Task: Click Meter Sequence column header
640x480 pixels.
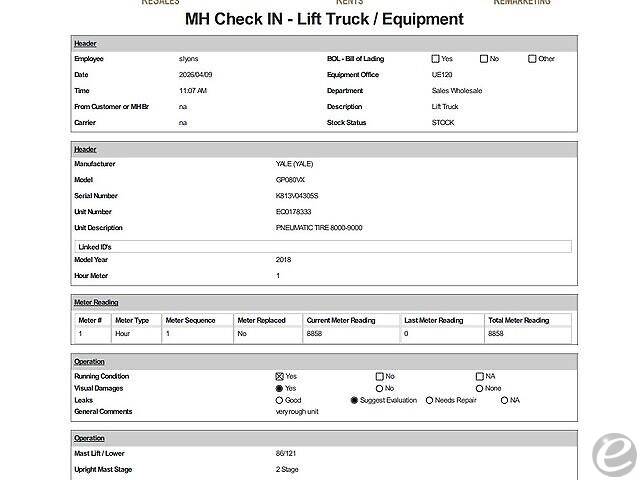Action: click(x=190, y=320)
